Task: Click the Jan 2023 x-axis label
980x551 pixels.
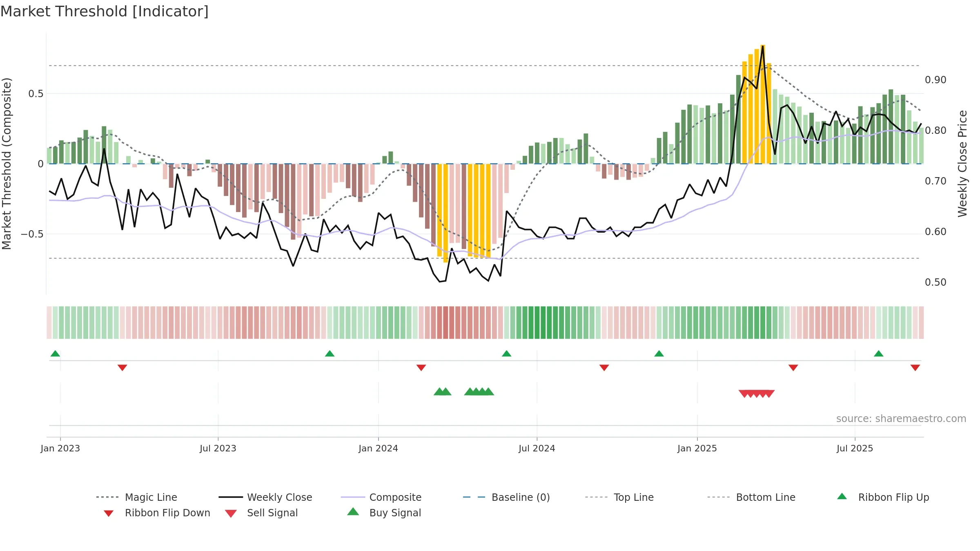Action: 60,448
